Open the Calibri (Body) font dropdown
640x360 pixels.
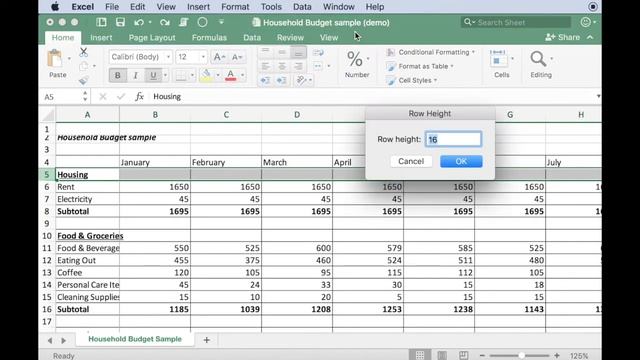168,57
